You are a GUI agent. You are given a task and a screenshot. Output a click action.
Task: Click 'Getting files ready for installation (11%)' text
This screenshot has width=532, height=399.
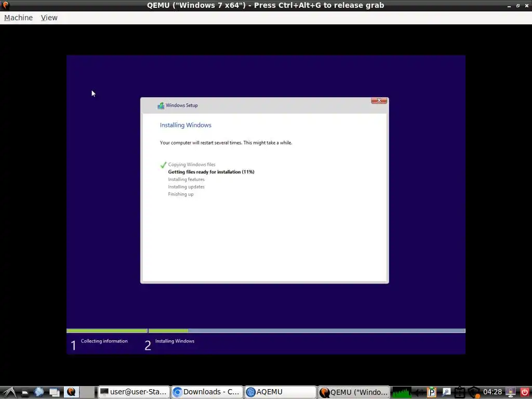[211, 172]
